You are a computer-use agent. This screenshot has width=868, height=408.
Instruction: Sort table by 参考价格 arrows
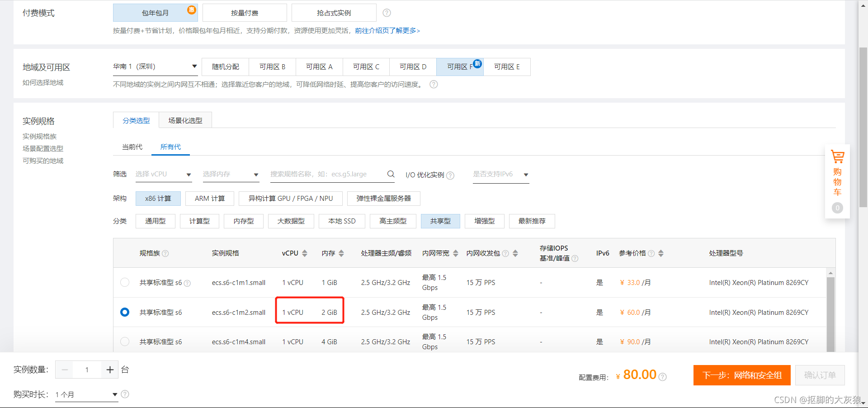[x=661, y=253]
